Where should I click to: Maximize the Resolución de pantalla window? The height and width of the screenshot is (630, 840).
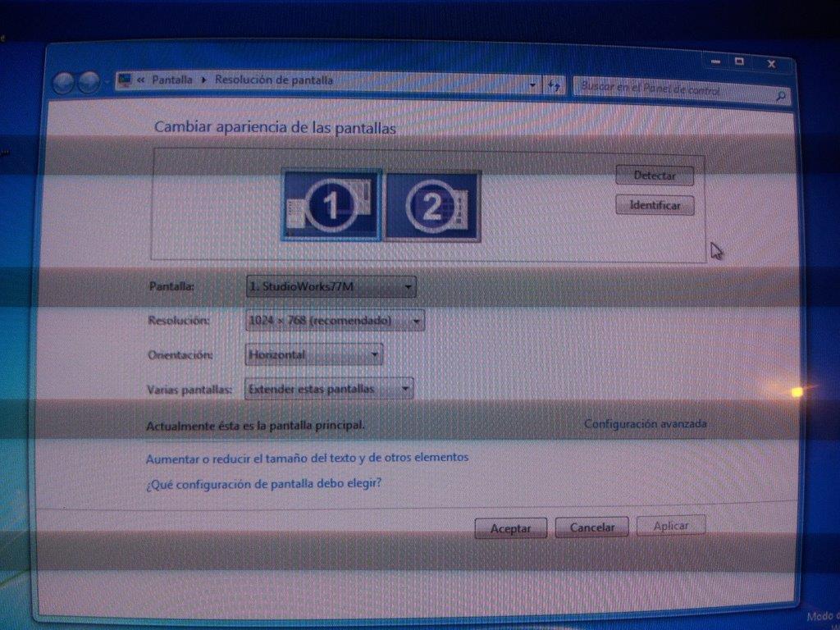pos(739,62)
